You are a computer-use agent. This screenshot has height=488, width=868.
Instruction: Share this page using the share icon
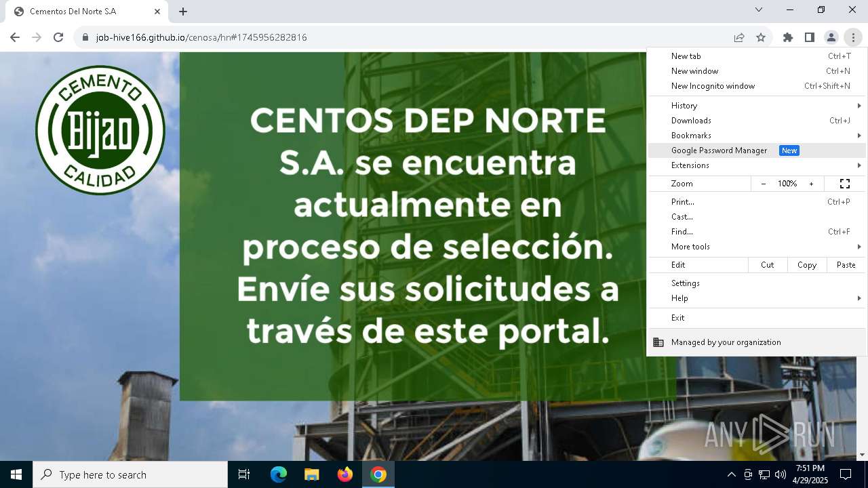pos(739,37)
